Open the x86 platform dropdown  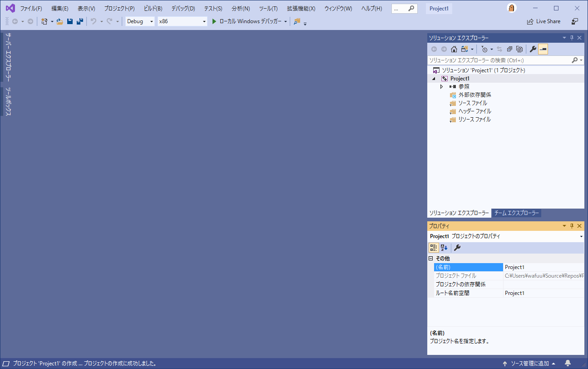tap(183, 21)
